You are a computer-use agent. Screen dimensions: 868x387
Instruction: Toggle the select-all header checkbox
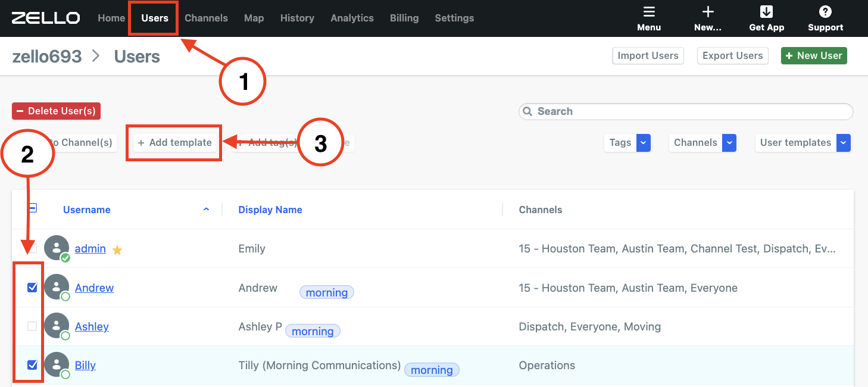(33, 208)
